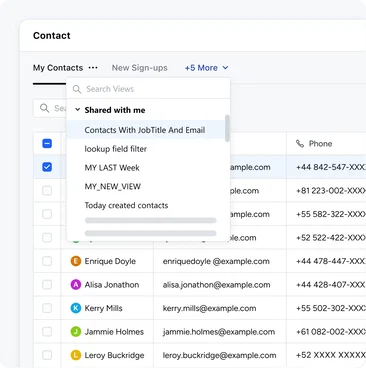
Task: Select the Enrique Doyle row checkbox
Action: [x=47, y=261]
